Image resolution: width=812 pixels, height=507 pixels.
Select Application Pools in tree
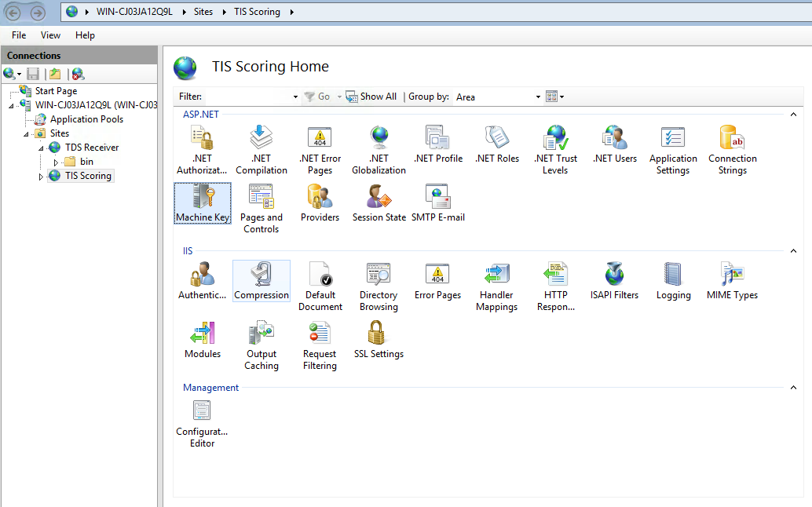pyautogui.click(x=86, y=119)
